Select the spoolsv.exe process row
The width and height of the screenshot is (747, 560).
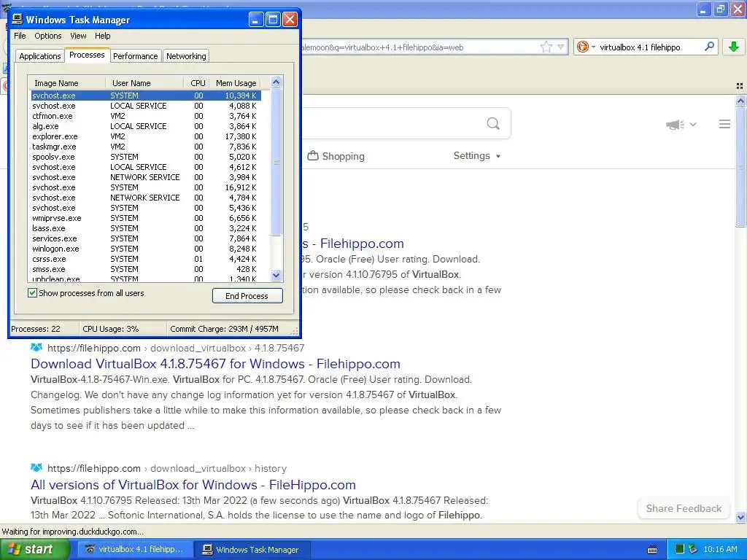(x=145, y=157)
